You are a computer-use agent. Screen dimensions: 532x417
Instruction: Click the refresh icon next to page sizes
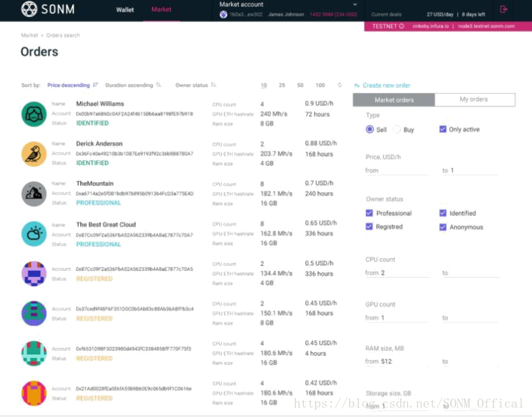[x=339, y=85]
